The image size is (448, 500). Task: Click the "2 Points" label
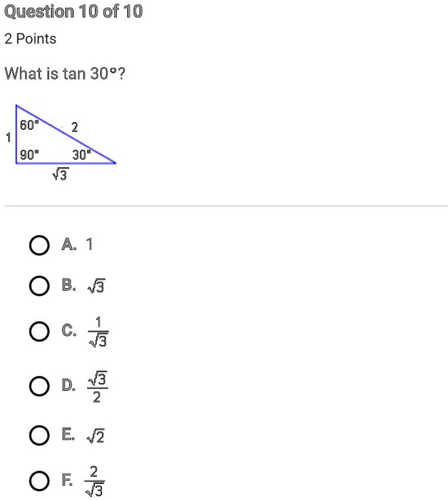coord(30,39)
